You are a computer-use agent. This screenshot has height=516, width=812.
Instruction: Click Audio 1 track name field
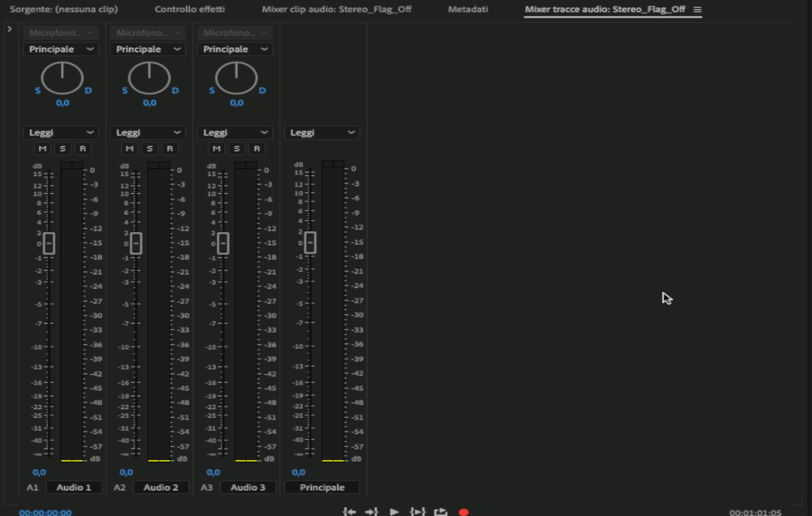click(74, 488)
